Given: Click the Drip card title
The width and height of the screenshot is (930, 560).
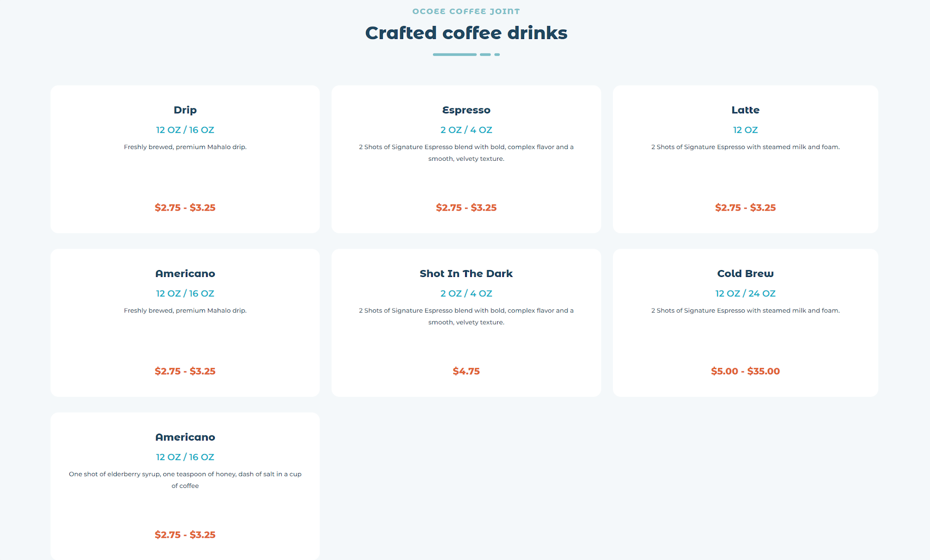Looking at the screenshot, I should (x=185, y=110).
